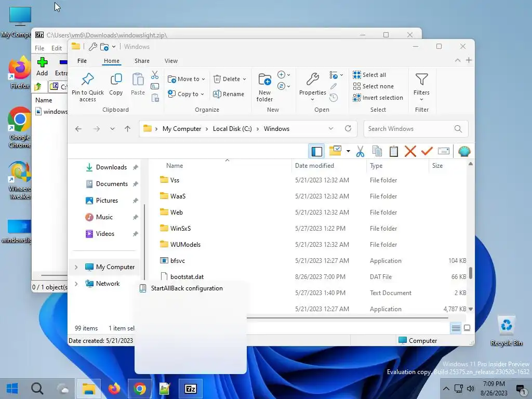The image size is (532, 399).
Task: Click the Email envelope icon in lower toolbar
Action: [444, 151]
